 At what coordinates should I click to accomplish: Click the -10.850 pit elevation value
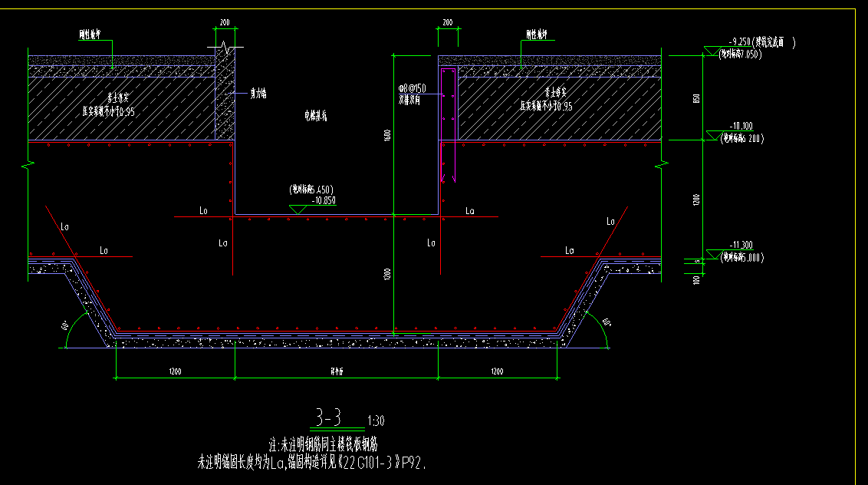[324, 200]
